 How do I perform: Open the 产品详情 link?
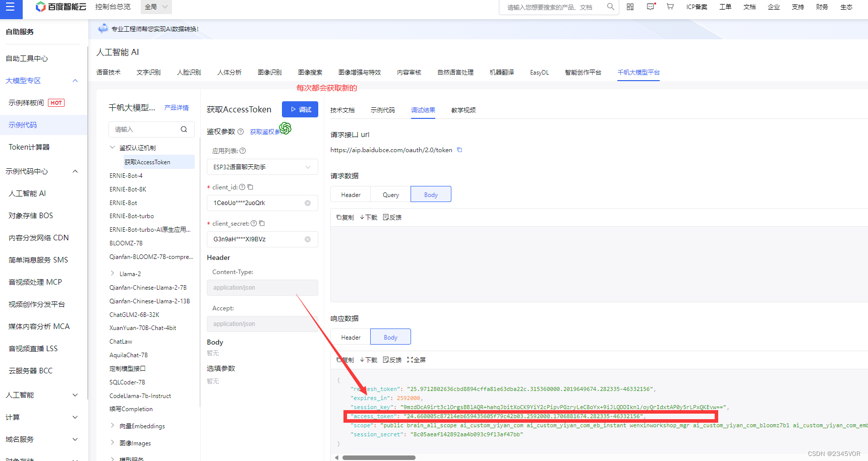click(x=177, y=108)
